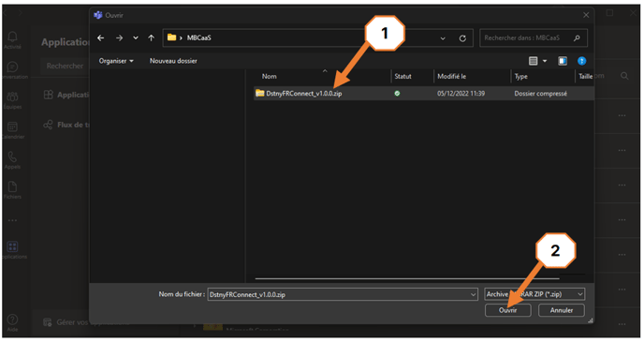Sort by the Taille column header
The image size is (644, 342).
point(585,77)
